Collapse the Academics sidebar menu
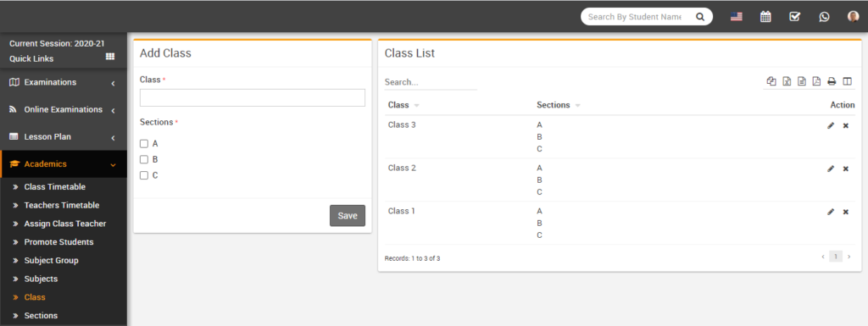The height and width of the screenshot is (326, 868). [64, 164]
